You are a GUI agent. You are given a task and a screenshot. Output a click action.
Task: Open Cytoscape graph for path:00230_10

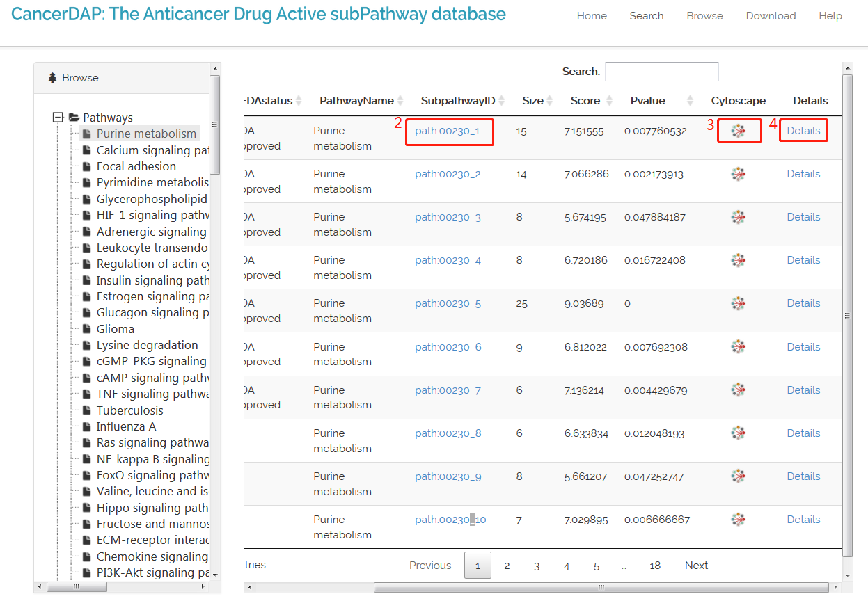739,520
